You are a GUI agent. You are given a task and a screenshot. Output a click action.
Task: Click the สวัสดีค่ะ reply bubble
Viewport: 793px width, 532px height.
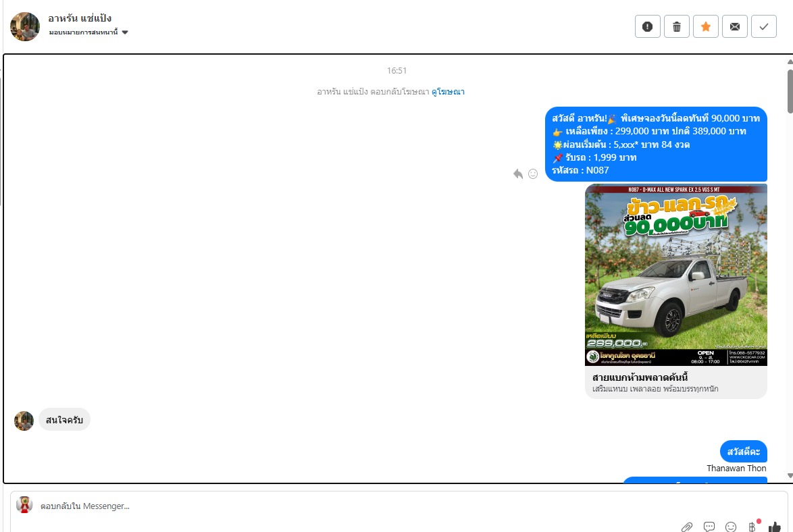point(744,452)
